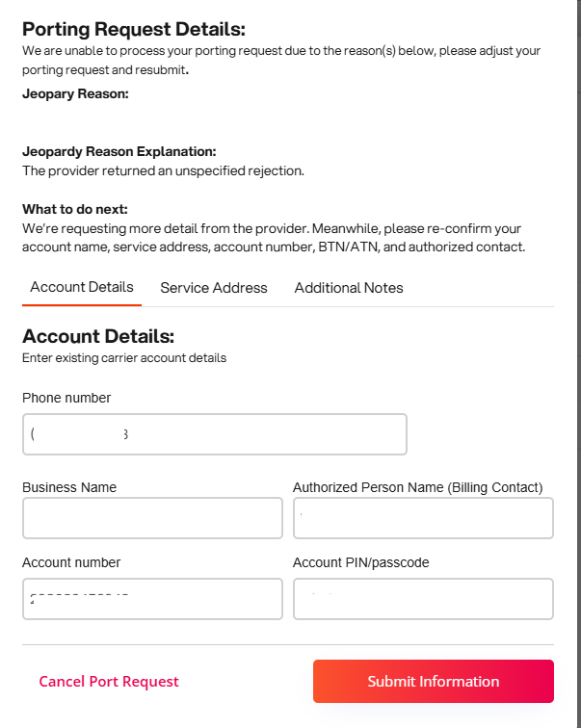Viewport: 581px width, 728px height.
Task: Focus the Account number input field
Action: coord(152,599)
